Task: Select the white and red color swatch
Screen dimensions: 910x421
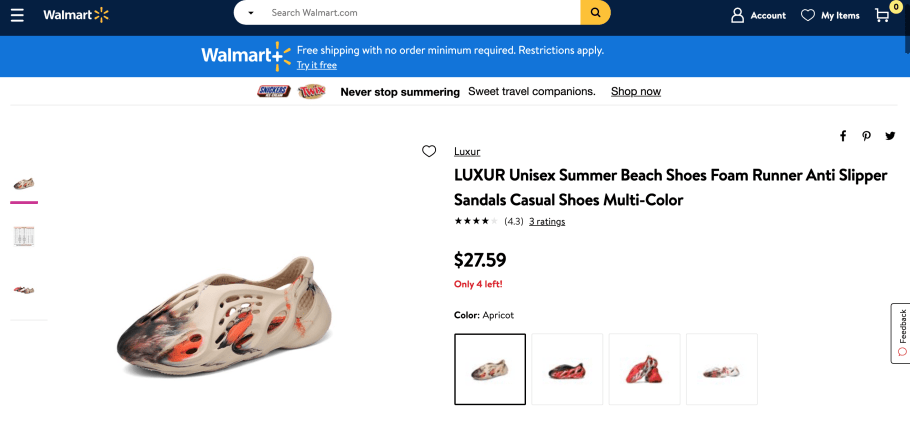Action: click(x=721, y=369)
